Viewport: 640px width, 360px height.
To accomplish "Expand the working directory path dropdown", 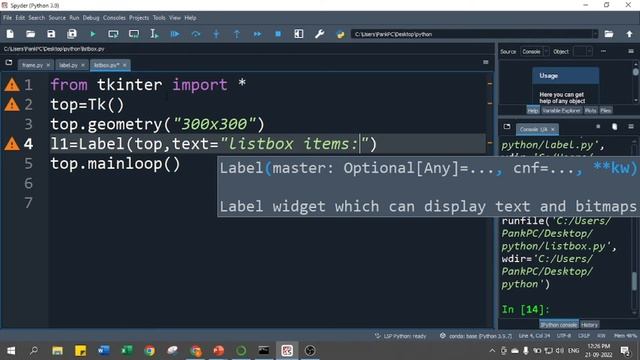I will click(595, 34).
